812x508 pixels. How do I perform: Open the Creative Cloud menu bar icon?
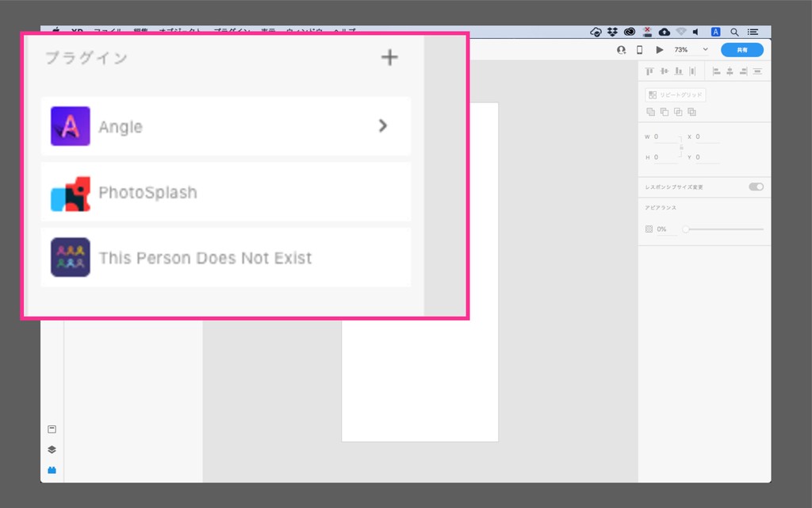[x=629, y=32]
